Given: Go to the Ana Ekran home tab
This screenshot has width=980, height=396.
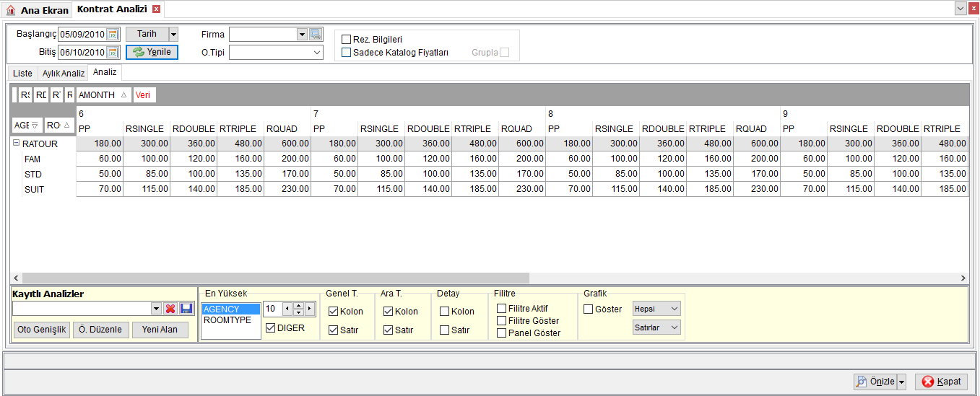Looking at the screenshot, I should coord(38,10).
